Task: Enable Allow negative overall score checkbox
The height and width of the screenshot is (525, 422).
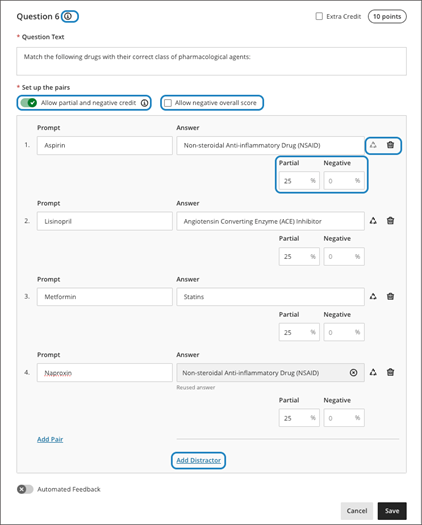Action: tap(168, 103)
